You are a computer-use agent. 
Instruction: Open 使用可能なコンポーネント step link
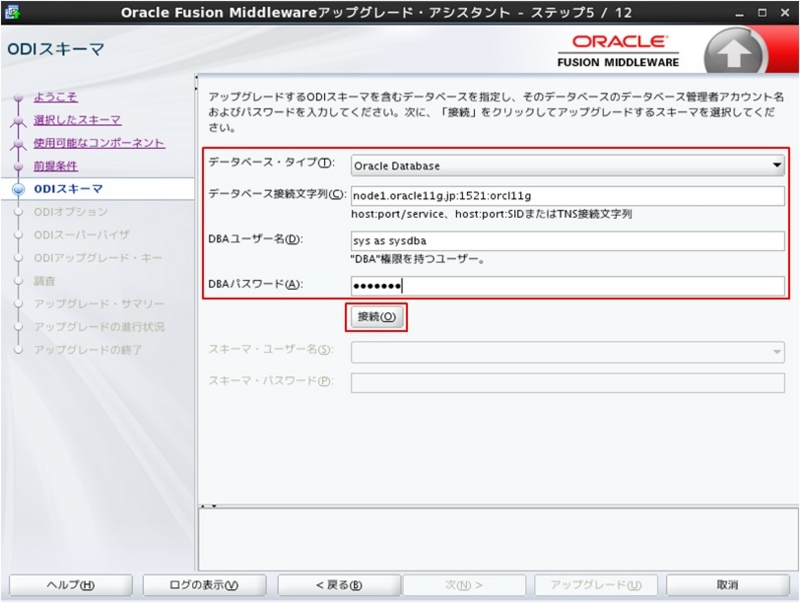click(x=99, y=143)
